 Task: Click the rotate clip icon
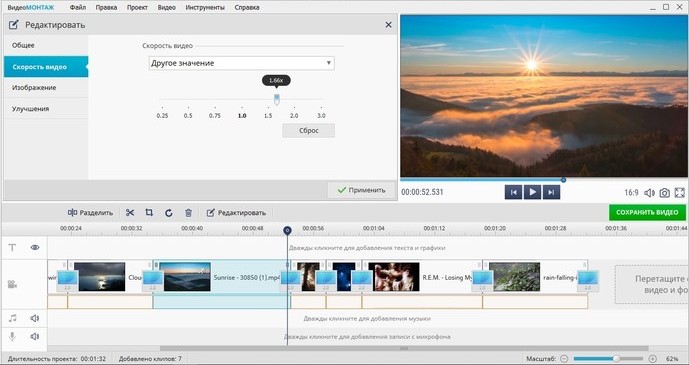169,213
